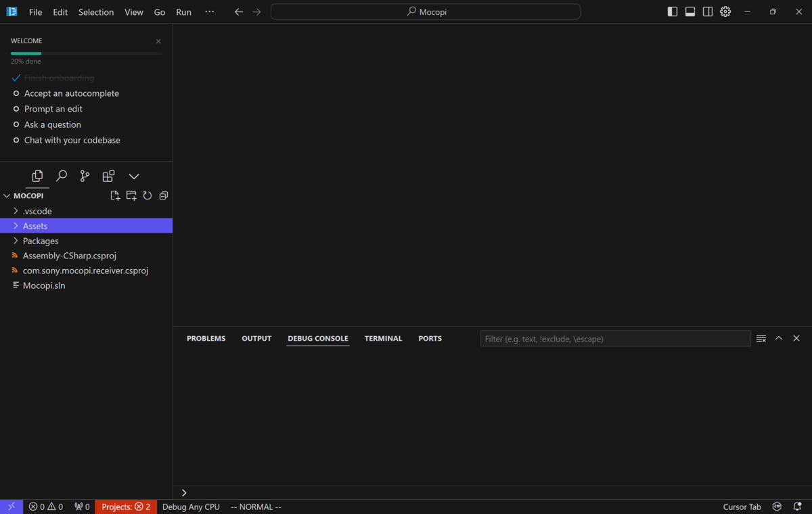Switch to the Ports tab

pos(430,338)
